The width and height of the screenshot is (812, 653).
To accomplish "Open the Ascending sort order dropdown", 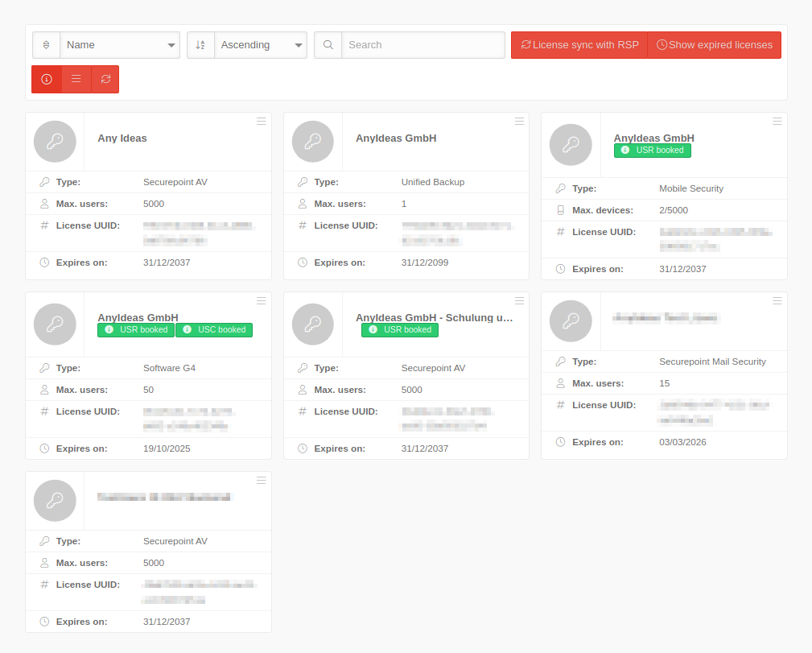I will tap(261, 45).
